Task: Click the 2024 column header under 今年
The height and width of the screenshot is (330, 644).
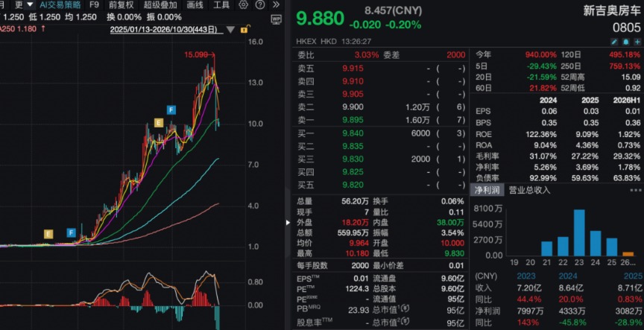Action: (549, 100)
